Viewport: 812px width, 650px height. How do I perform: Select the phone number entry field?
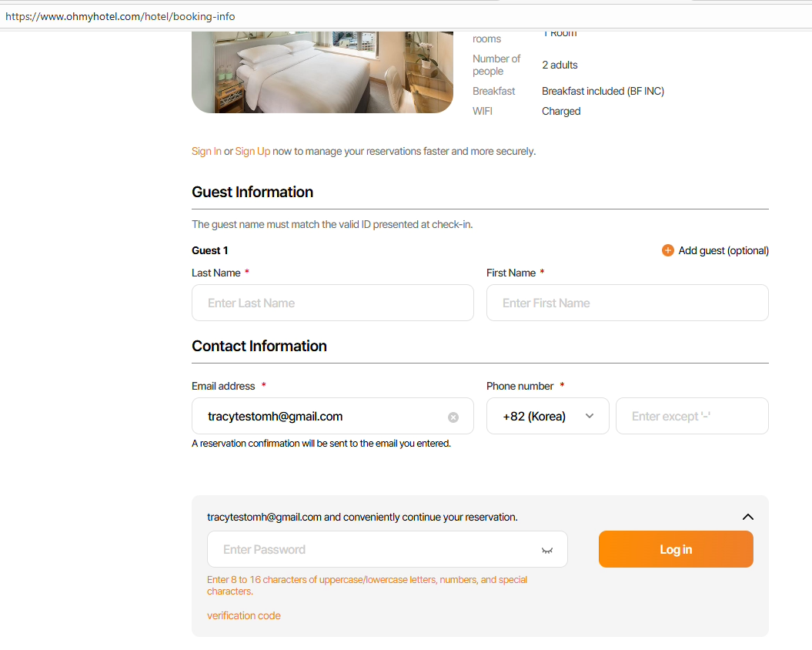click(x=691, y=416)
